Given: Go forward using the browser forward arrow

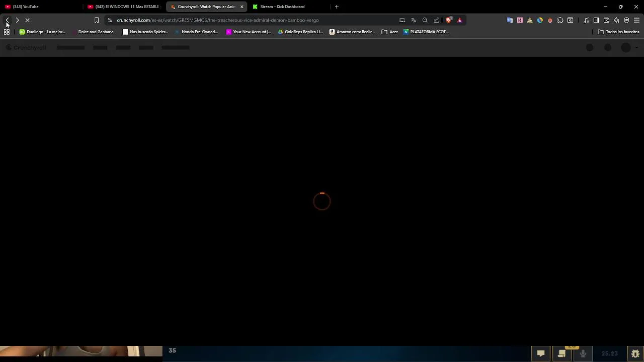Looking at the screenshot, I should (17, 20).
